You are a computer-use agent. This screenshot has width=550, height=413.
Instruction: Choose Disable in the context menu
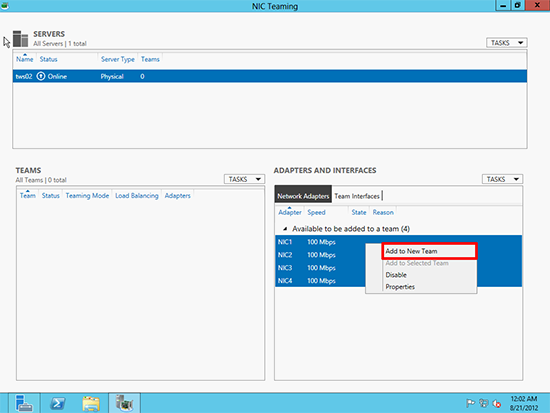[x=396, y=275]
